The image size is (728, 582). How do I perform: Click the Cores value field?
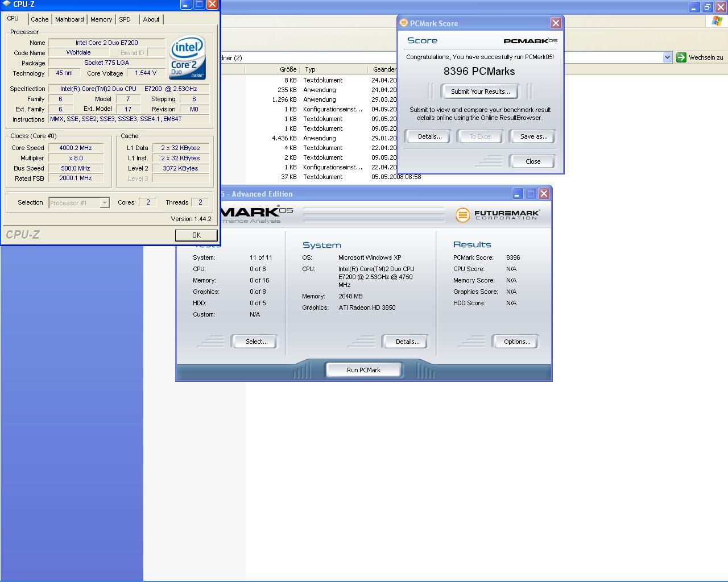click(148, 202)
